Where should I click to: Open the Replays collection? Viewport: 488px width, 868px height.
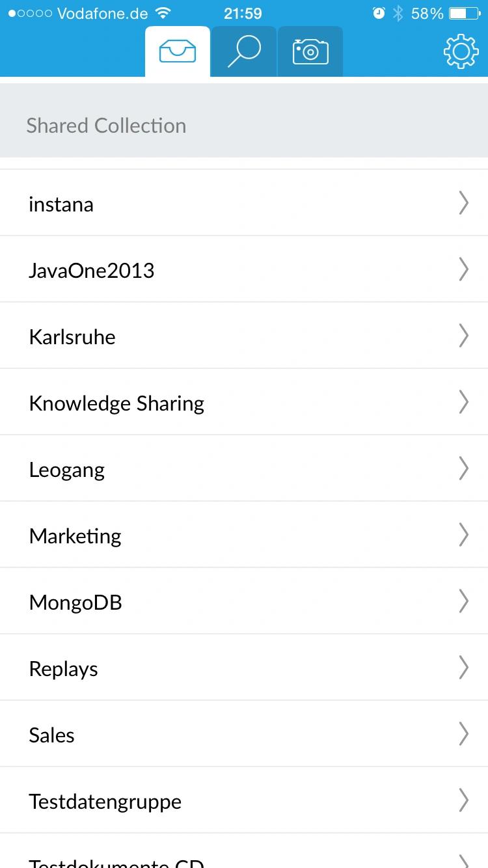(x=244, y=668)
